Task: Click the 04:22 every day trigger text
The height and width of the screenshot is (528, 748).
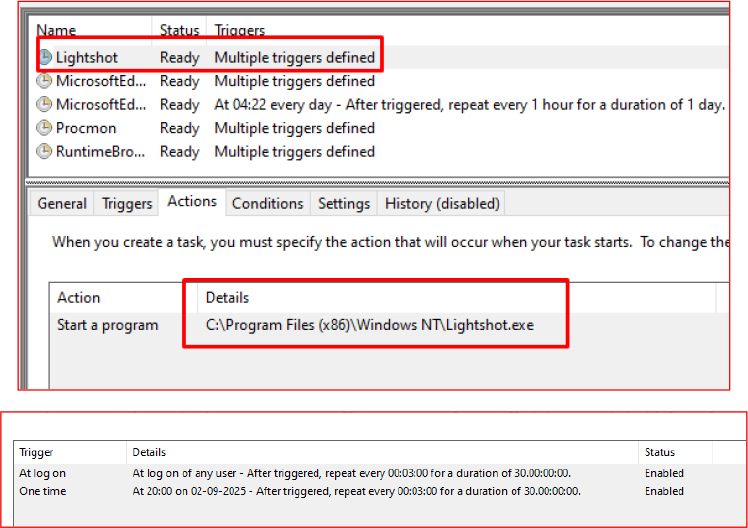Action: click(x=469, y=104)
